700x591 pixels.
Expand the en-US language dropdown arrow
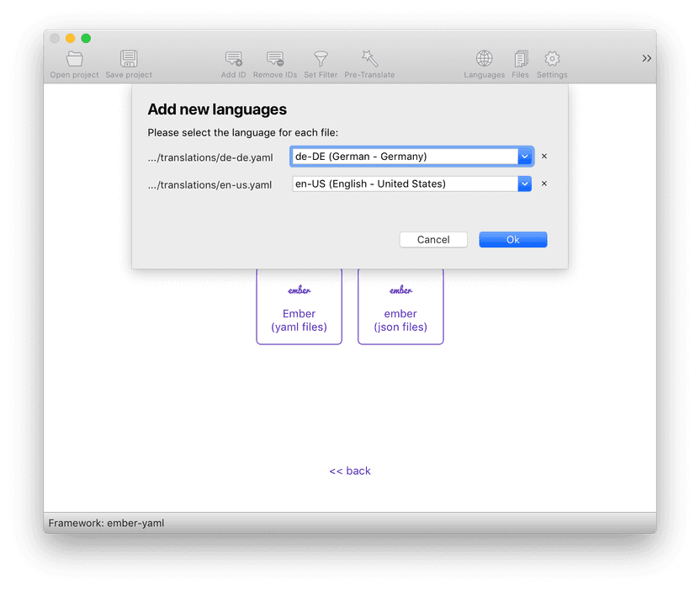point(524,184)
